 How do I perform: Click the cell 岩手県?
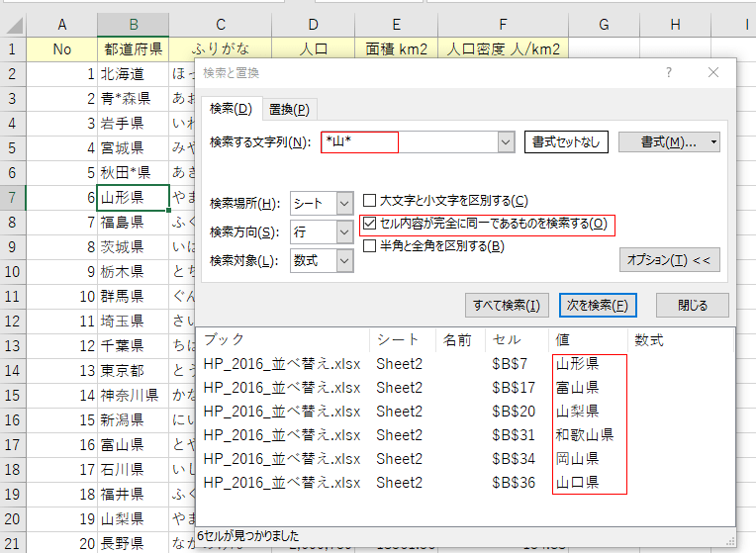point(134,123)
